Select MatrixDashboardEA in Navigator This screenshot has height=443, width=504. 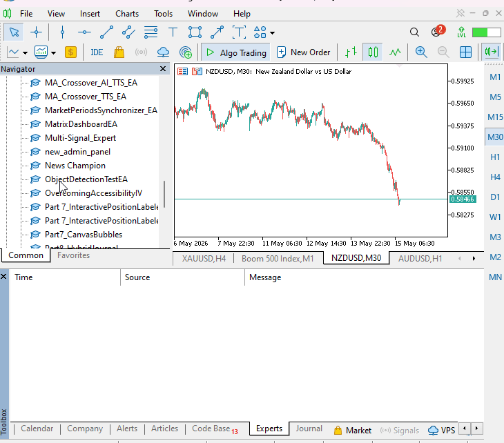click(x=81, y=124)
